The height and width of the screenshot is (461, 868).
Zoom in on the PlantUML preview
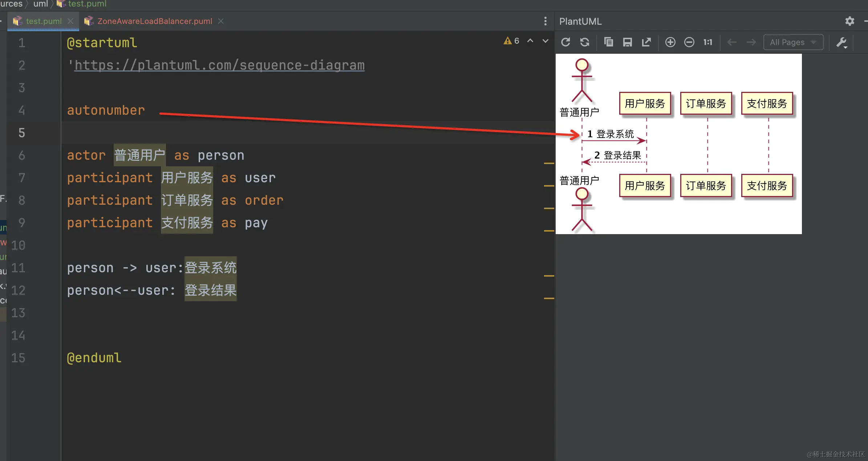(670, 42)
